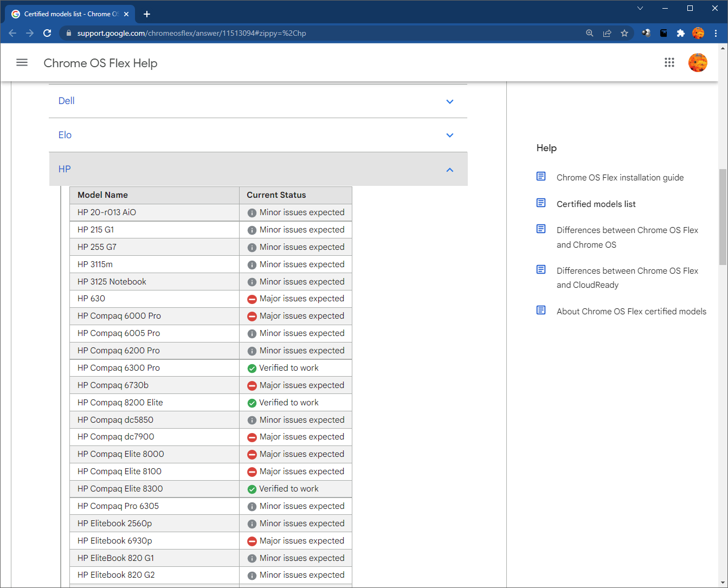728x588 pixels.
Task: Select the HP Elitebook 820 G2 cell
Action: point(154,575)
